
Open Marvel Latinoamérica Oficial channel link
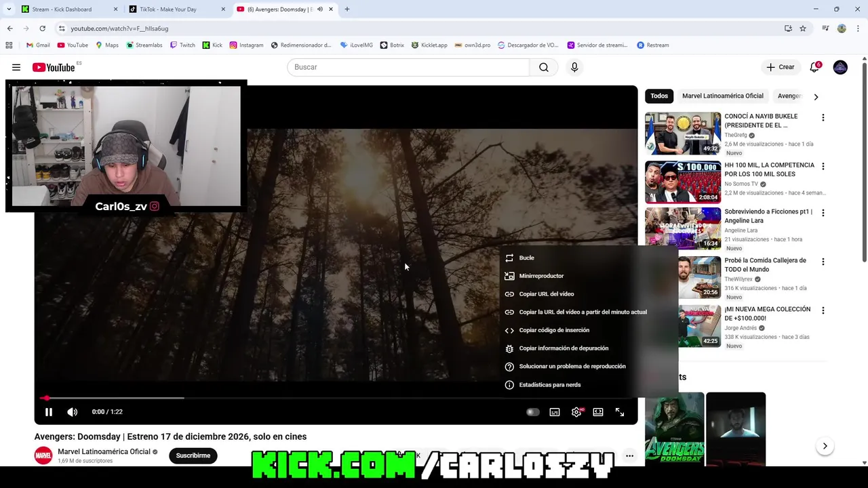(x=104, y=451)
